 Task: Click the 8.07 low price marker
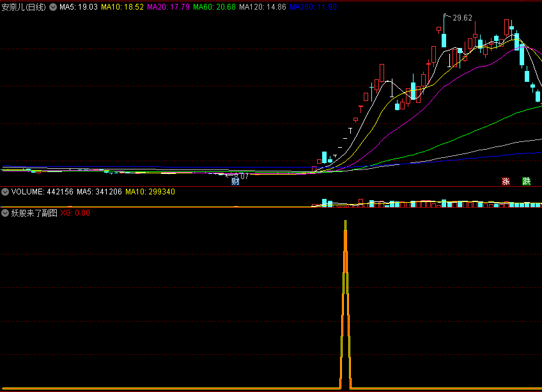point(241,176)
